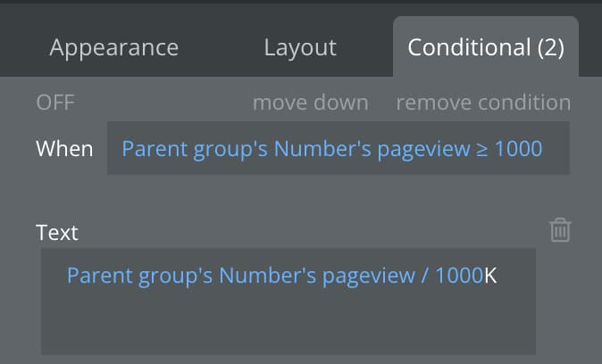The image size is (602, 364).
Task: Click the empty area of the Text box
Action: click(288, 326)
